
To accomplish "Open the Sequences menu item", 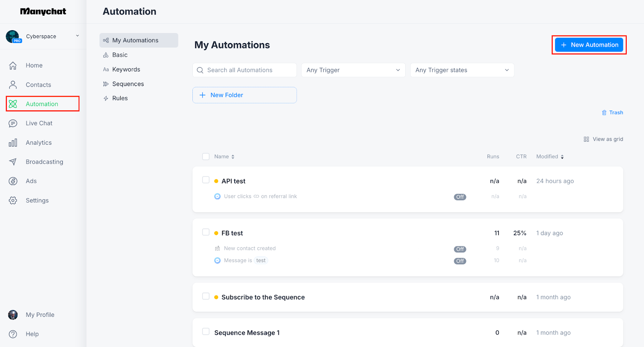I will click(x=128, y=84).
